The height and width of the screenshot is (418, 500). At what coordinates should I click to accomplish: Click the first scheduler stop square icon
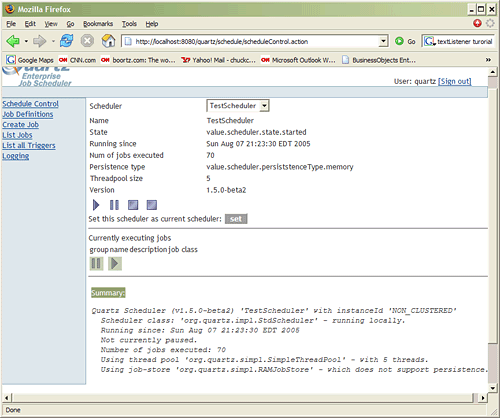(x=133, y=205)
